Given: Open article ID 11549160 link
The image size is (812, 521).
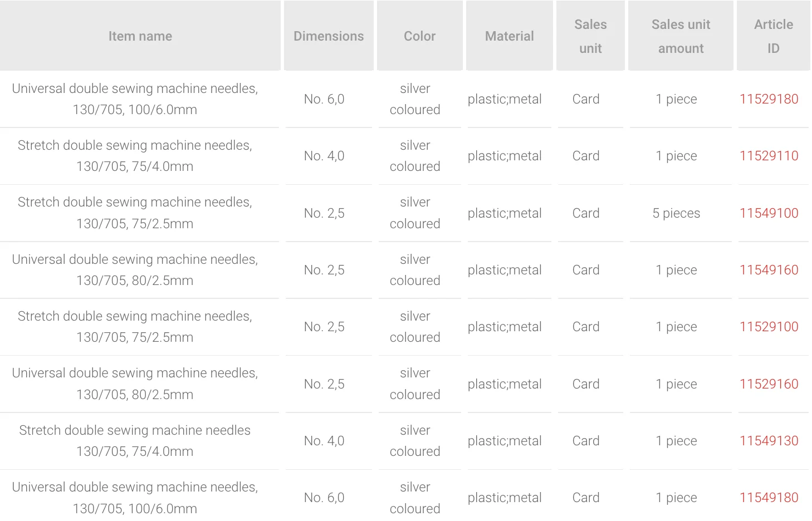Looking at the screenshot, I should [769, 270].
